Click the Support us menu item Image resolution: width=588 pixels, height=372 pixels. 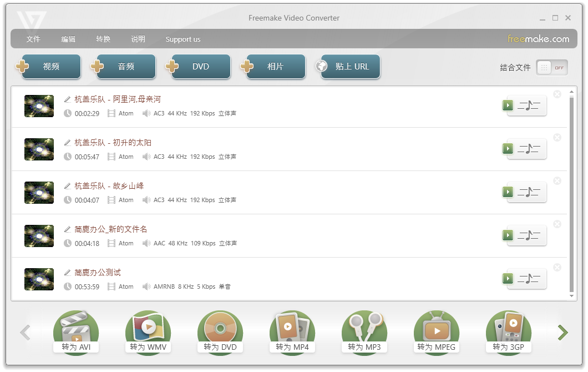click(x=183, y=39)
